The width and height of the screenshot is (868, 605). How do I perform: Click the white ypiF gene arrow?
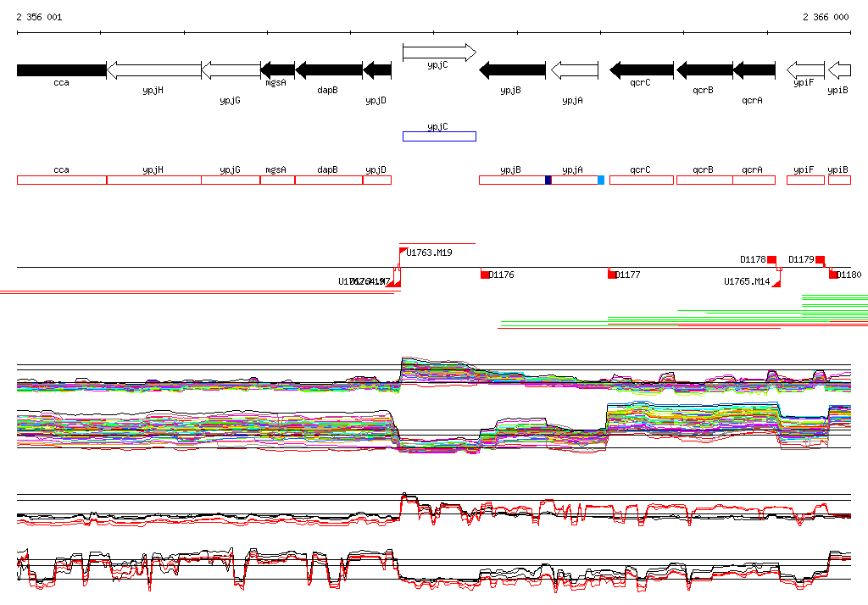[805, 69]
